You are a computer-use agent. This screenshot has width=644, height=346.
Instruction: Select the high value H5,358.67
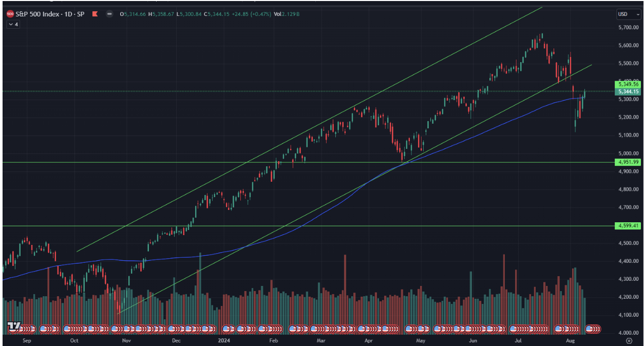point(161,14)
